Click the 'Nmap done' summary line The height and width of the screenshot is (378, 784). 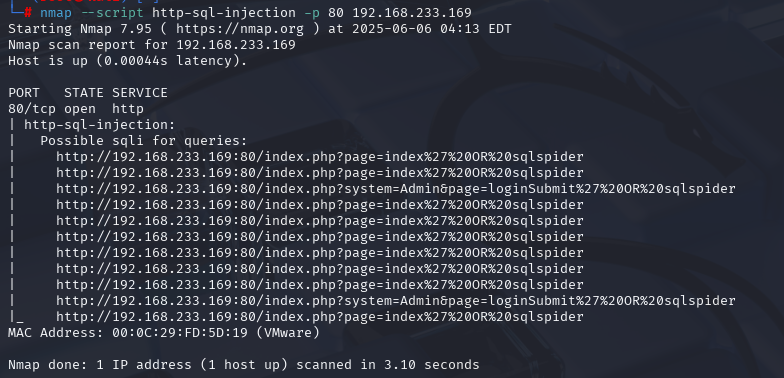tap(244, 365)
